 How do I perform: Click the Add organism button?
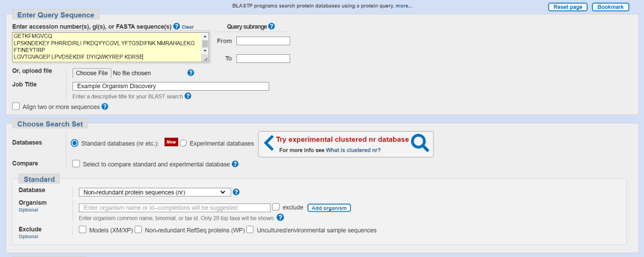pos(330,208)
